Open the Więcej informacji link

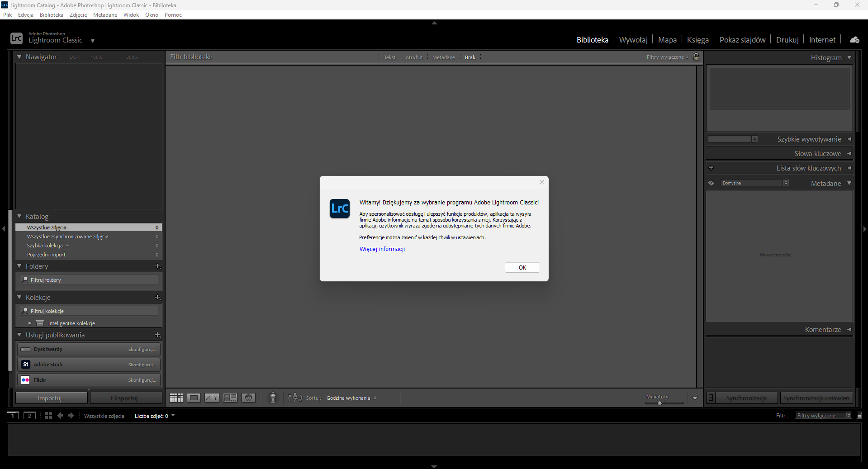tap(382, 249)
